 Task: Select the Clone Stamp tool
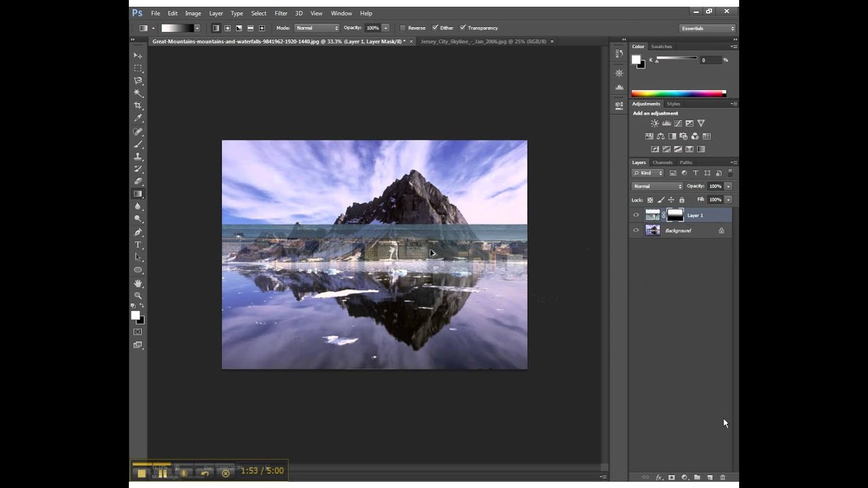pos(138,157)
